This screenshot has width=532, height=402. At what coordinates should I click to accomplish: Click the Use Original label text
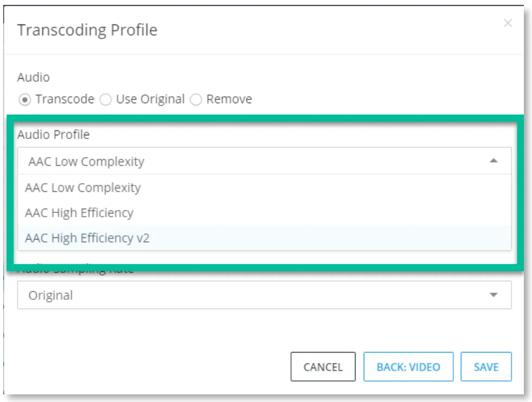150,99
